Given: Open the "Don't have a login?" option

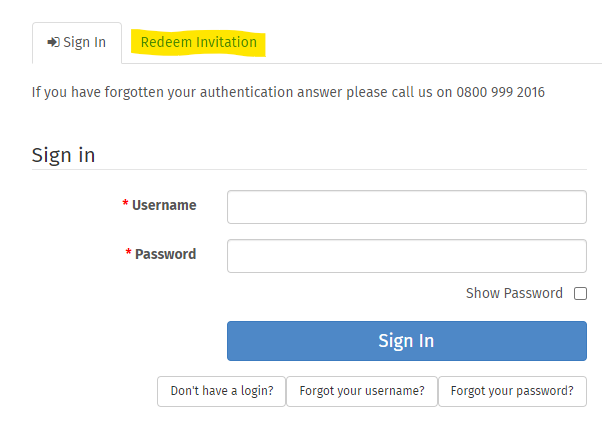Looking at the screenshot, I should (222, 391).
